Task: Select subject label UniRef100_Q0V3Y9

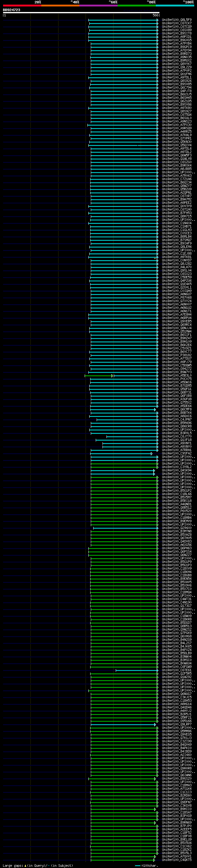Action: (177, 206)
